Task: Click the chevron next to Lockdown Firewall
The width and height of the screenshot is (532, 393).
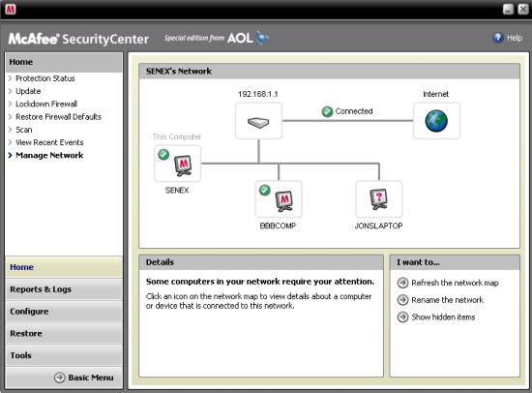Action: point(11,104)
